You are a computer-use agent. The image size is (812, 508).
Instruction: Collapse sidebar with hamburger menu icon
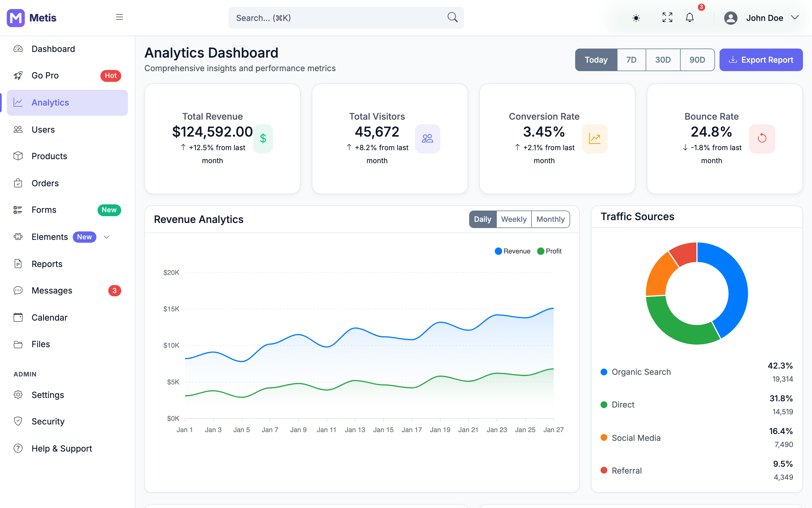click(120, 17)
